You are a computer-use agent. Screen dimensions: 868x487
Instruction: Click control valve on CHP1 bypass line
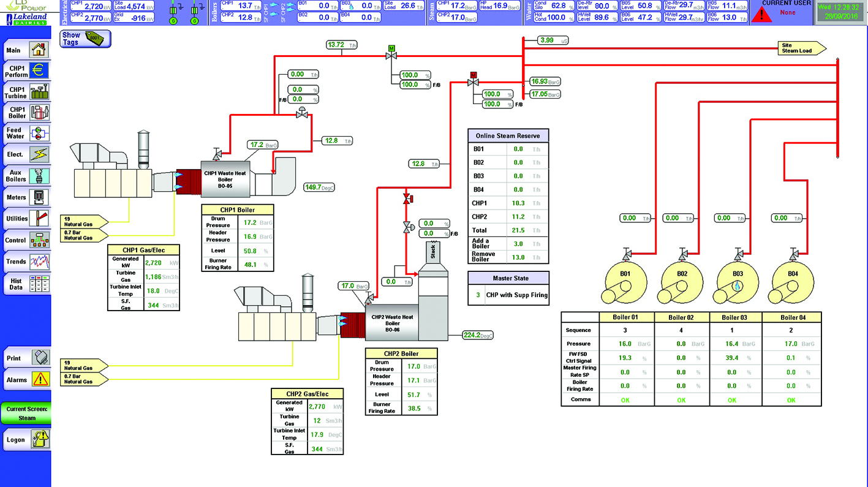(x=301, y=113)
